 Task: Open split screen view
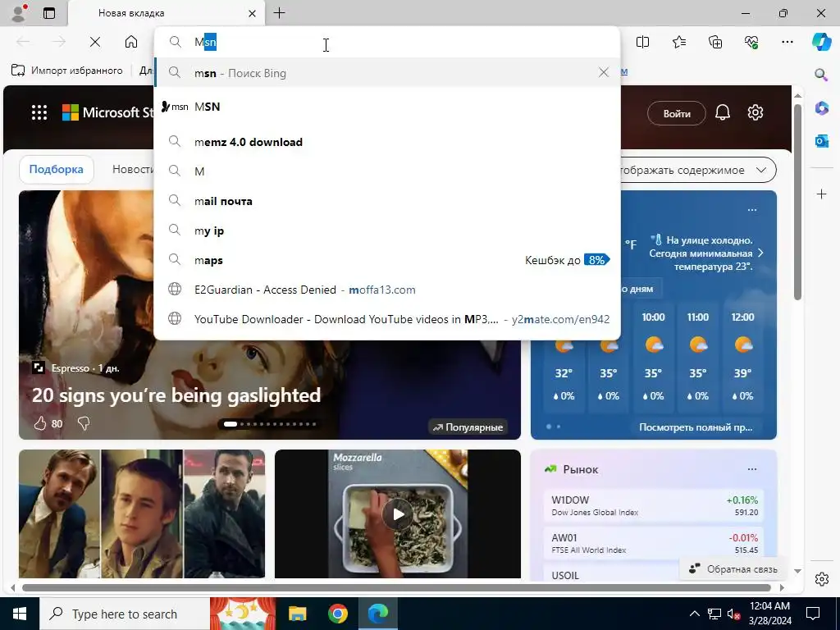(642, 42)
